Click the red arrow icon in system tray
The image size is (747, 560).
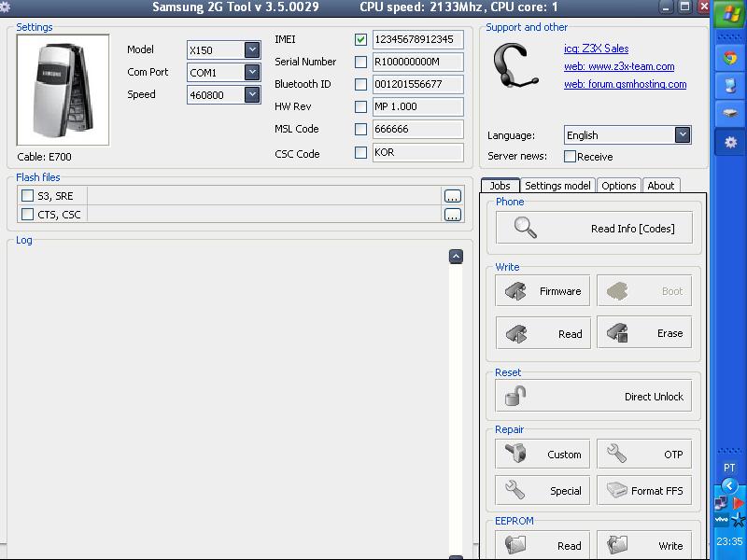[738, 502]
